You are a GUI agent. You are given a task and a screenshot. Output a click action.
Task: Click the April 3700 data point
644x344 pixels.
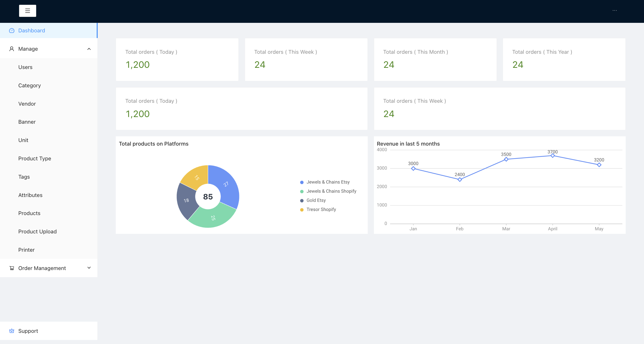553,156
